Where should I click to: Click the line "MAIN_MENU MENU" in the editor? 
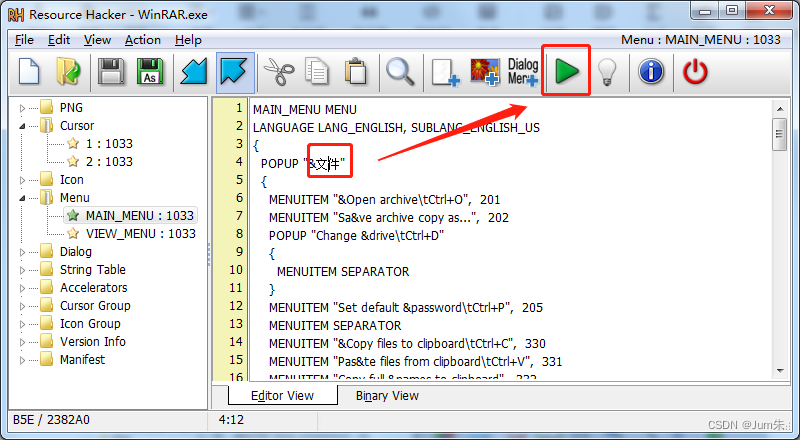pos(305,110)
